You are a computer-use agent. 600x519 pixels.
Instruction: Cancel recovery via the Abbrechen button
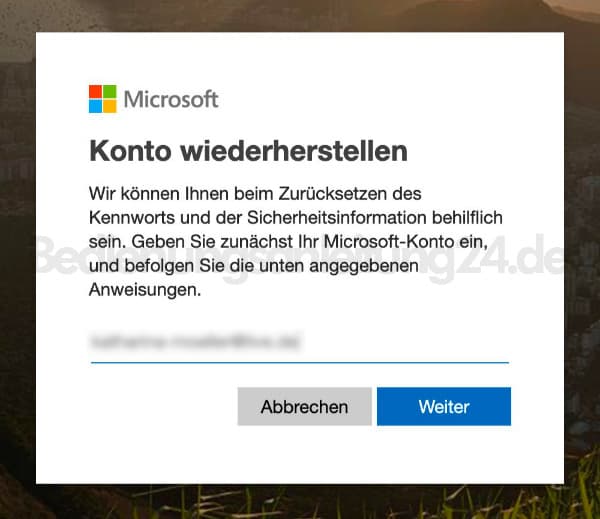click(305, 406)
